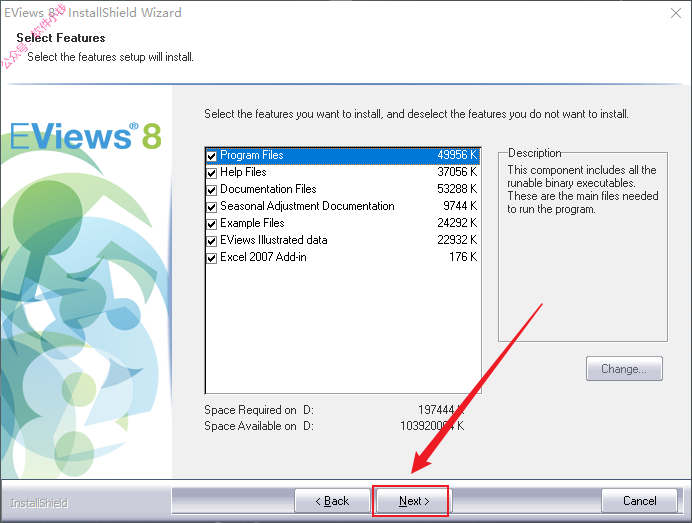Screen dimensions: 692x523
Task: Select the Documentation Files row label
Action: (268, 189)
